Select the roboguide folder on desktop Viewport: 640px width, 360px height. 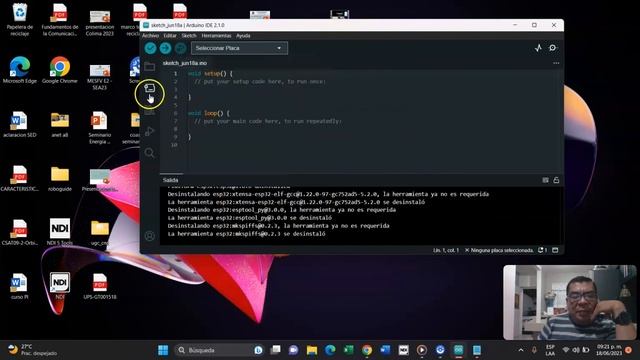coord(60,178)
